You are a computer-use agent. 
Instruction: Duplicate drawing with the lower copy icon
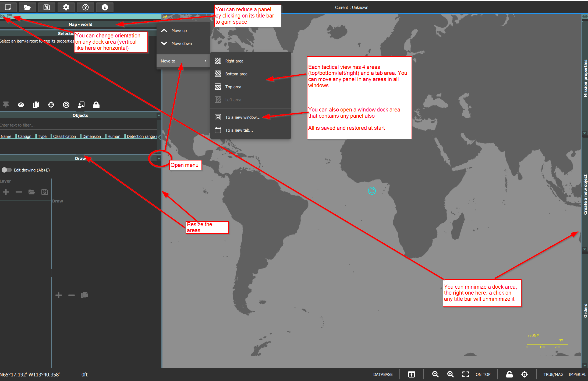coord(84,295)
